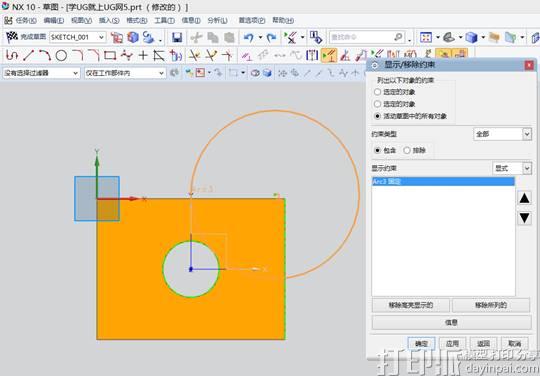
Task: Select the Offset Curve tool
Action: [159, 55]
